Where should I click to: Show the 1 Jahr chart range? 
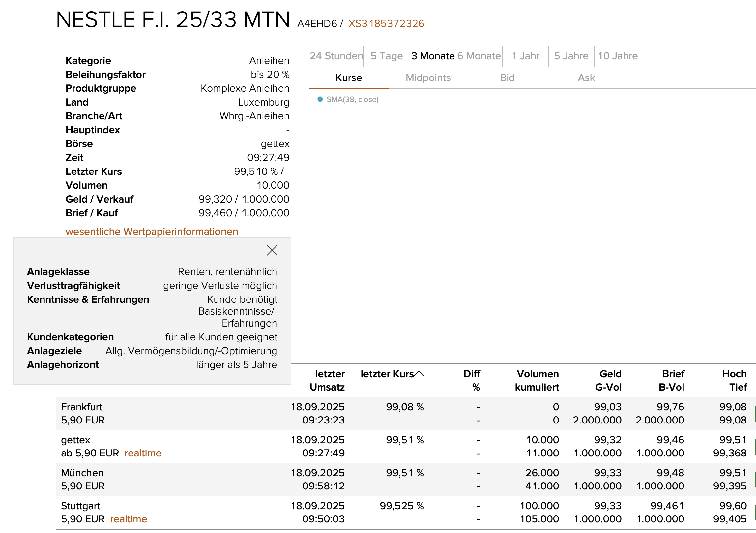[525, 56]
